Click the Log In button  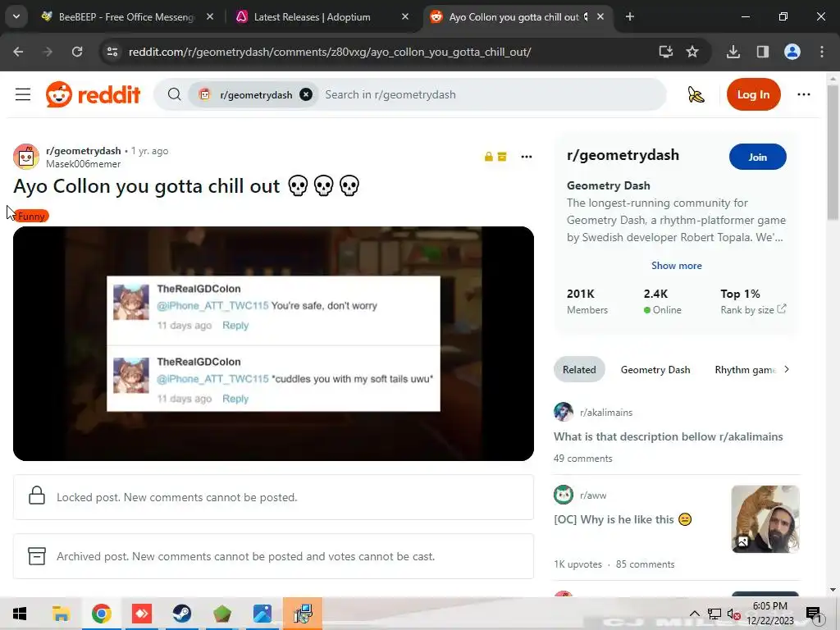tap(753, 95)
